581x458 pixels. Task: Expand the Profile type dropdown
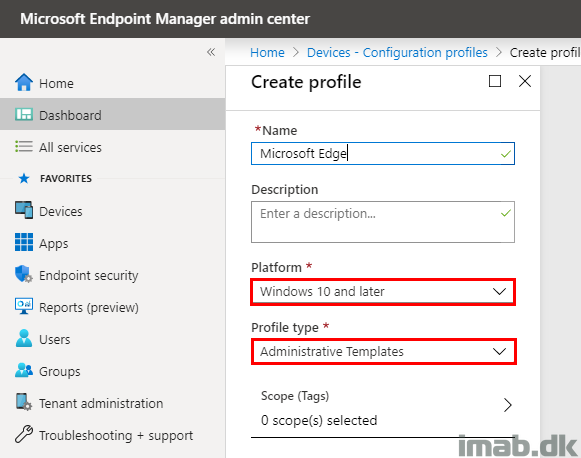[383, 351]
